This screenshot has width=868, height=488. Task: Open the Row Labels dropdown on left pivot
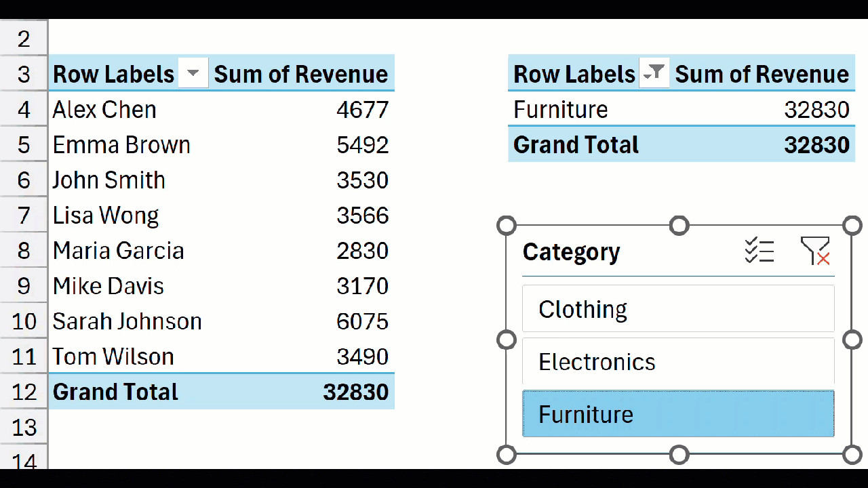[x=193, y=73]
